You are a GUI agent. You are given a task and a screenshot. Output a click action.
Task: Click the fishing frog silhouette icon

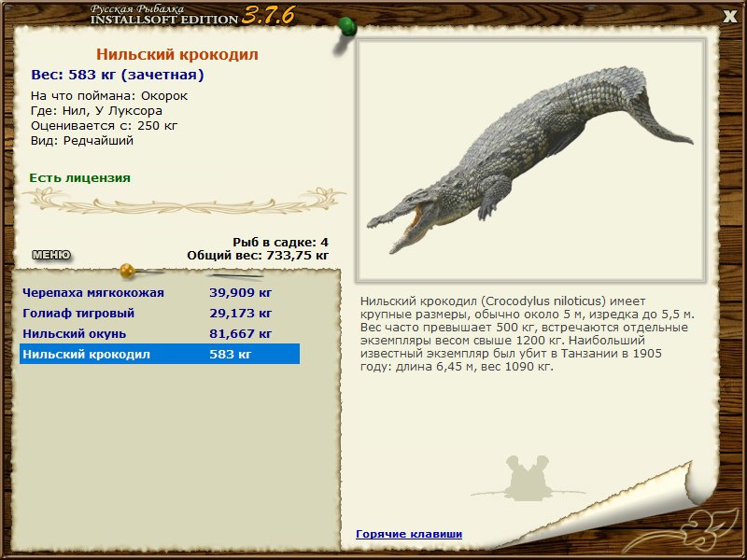(528, 479)
